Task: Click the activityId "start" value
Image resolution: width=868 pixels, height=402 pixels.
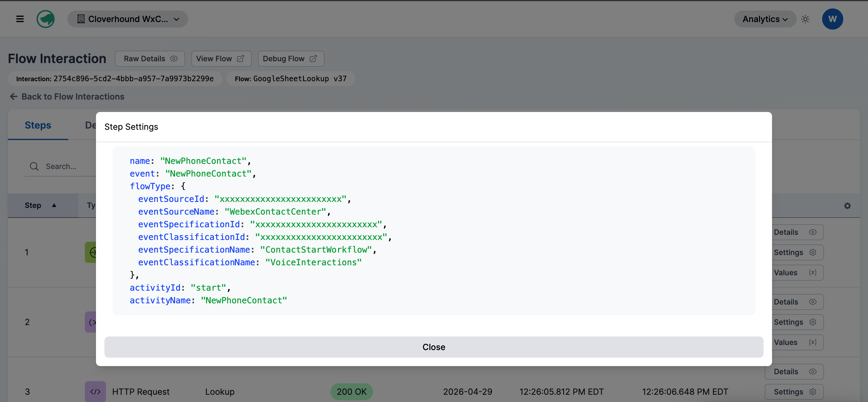Action: pyautogui.click(x=208, y=288)
